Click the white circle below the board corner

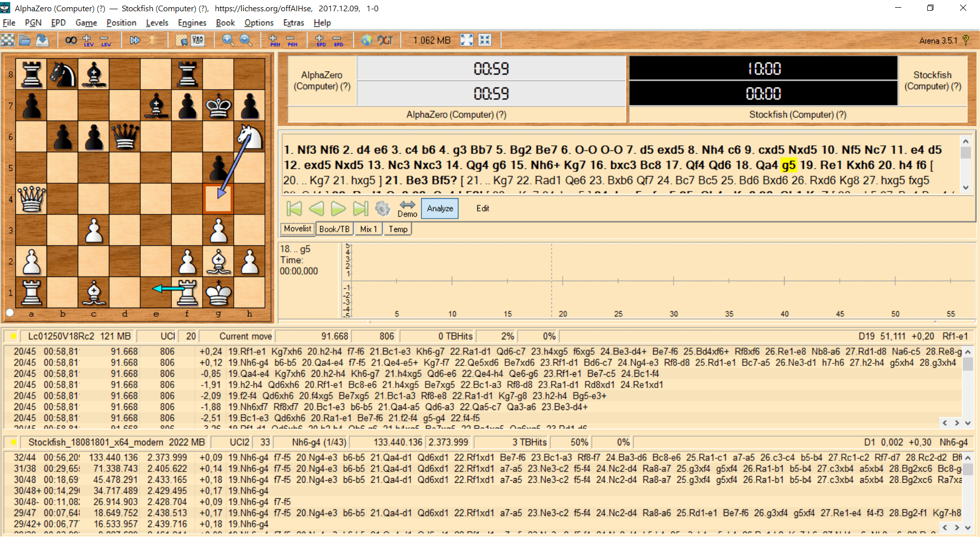[x=10, y=313]
